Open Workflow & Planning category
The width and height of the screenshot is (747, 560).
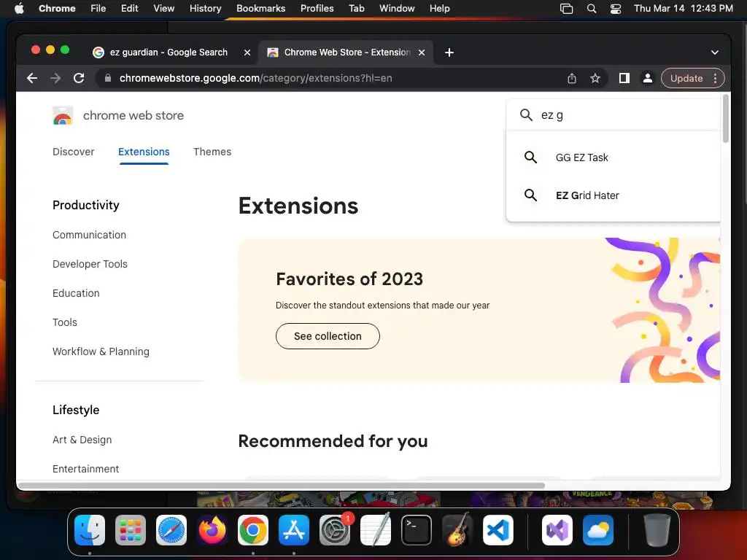point(101,351)
